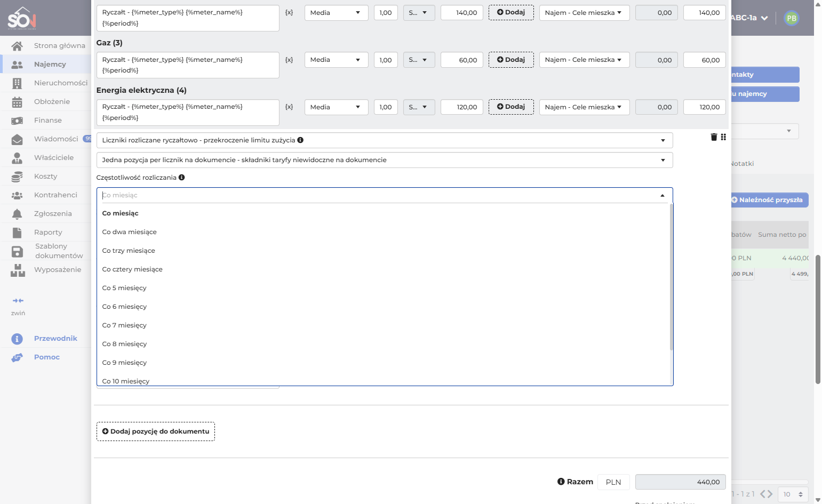Select Co 8 miesięcy option

pos(383,344)
